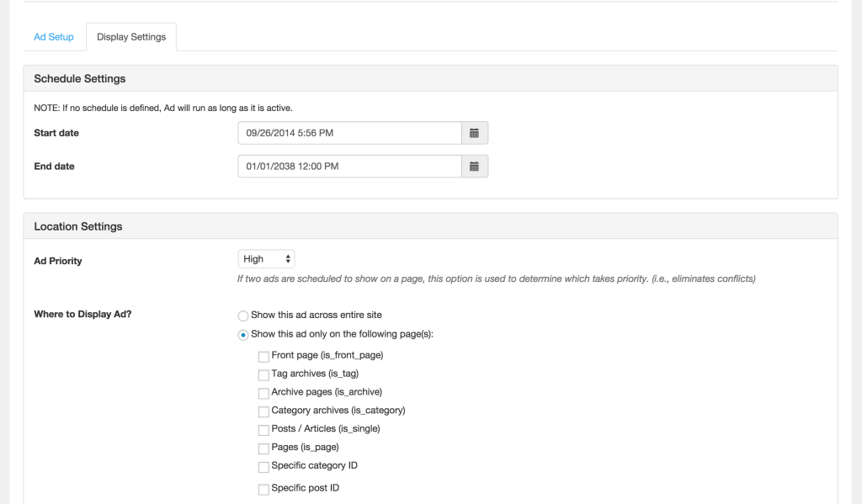Open the End date calendar picker
This screenshot has height=504, width=862.
click(x=474, y=167)
